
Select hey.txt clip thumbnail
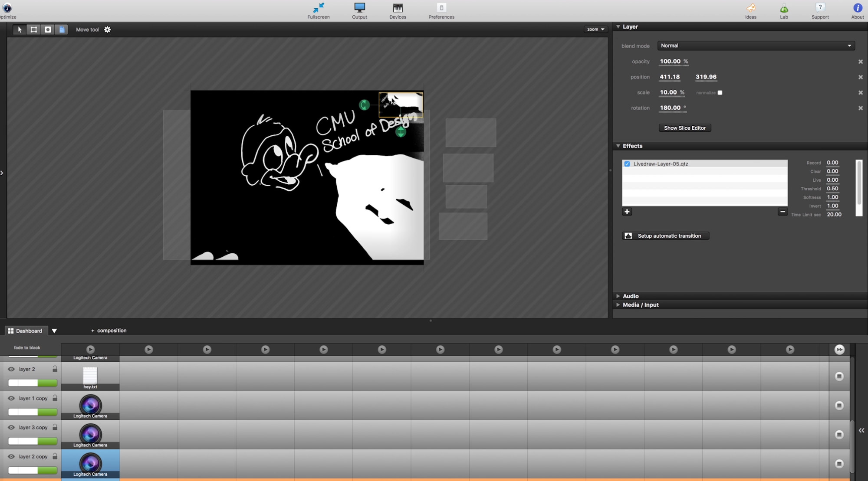click(x=90, y=376)
